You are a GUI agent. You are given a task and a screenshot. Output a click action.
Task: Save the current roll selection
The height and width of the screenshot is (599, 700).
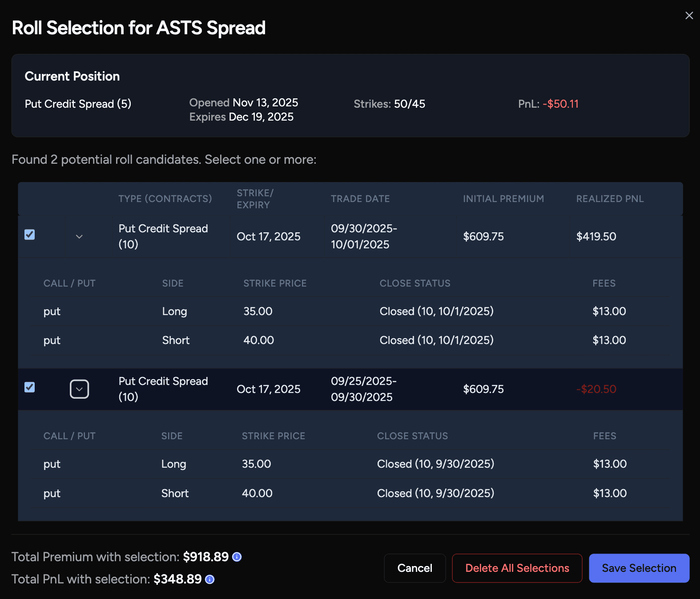[639, 568]
